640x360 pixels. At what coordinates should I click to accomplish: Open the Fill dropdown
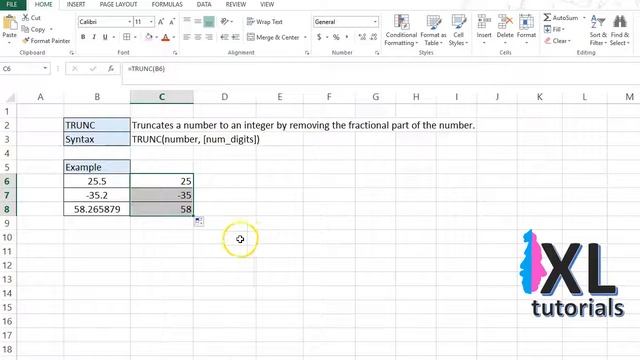pos(554,29)
